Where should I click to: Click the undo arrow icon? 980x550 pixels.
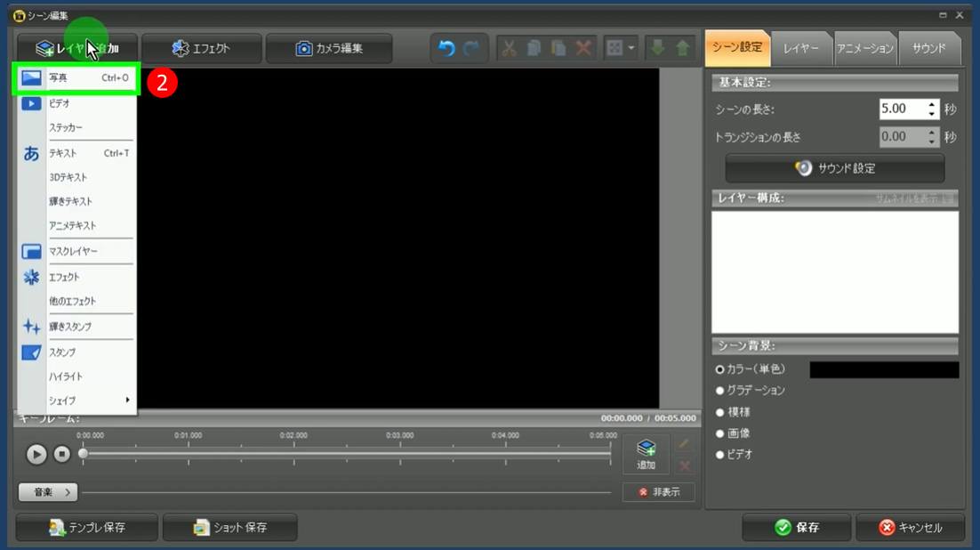click(x=446, y=49)
